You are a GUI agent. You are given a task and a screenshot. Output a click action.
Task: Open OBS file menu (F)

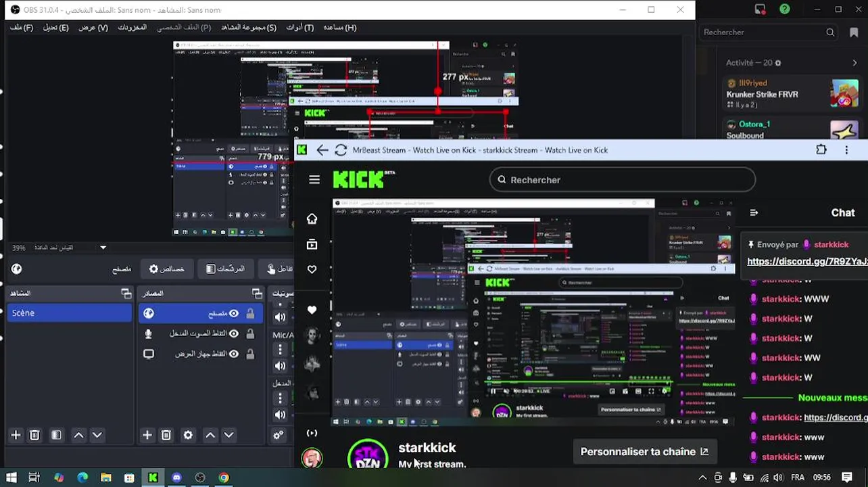[22, 27]
